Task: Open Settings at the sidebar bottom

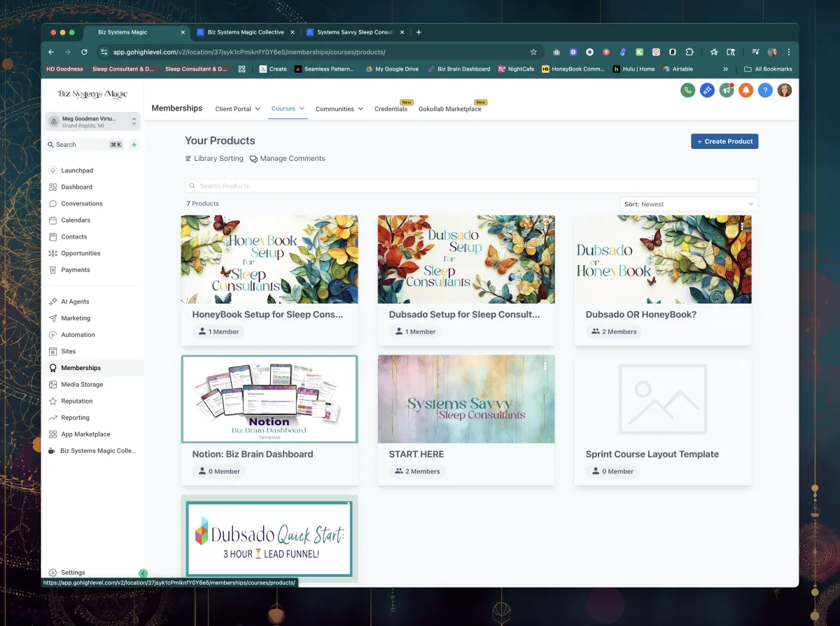Action: point(73,572)
